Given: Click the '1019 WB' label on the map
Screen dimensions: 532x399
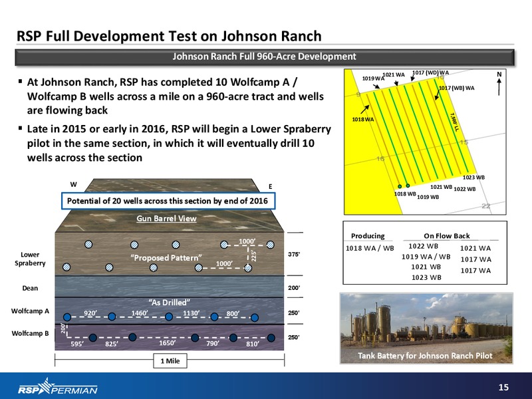Looking at the screenshot, I should tap(428, 197).
